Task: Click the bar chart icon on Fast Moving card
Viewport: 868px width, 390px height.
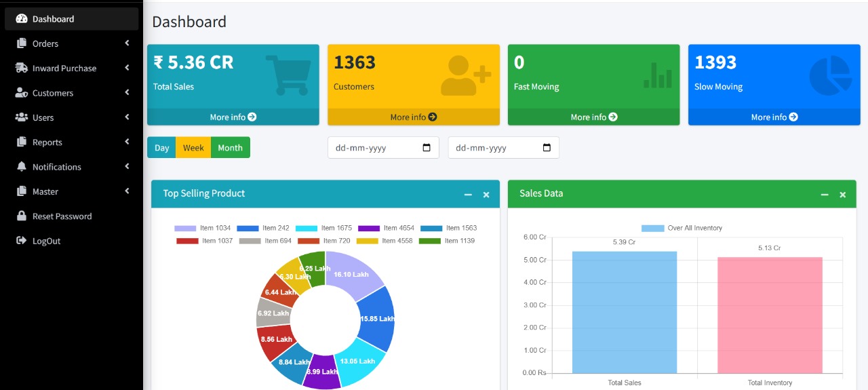Action: click(x=658, y=75)
